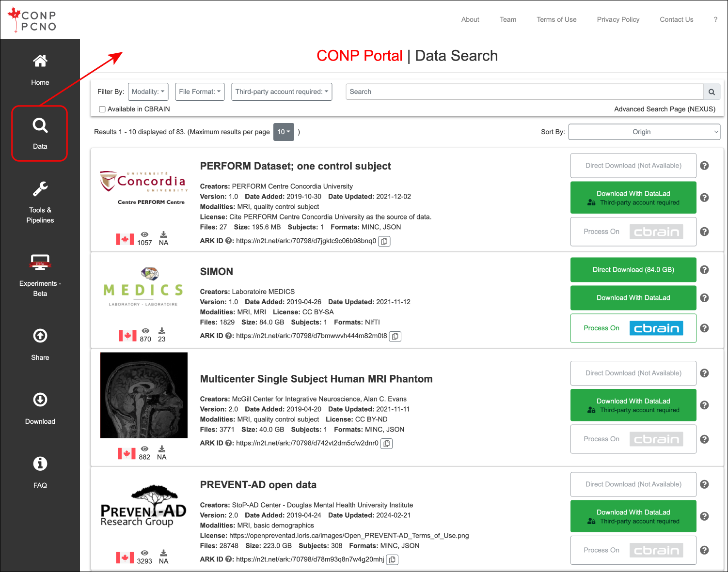
Task: Click ARK URL text of PERFORM Dataset
Action: tap(306, 241)
